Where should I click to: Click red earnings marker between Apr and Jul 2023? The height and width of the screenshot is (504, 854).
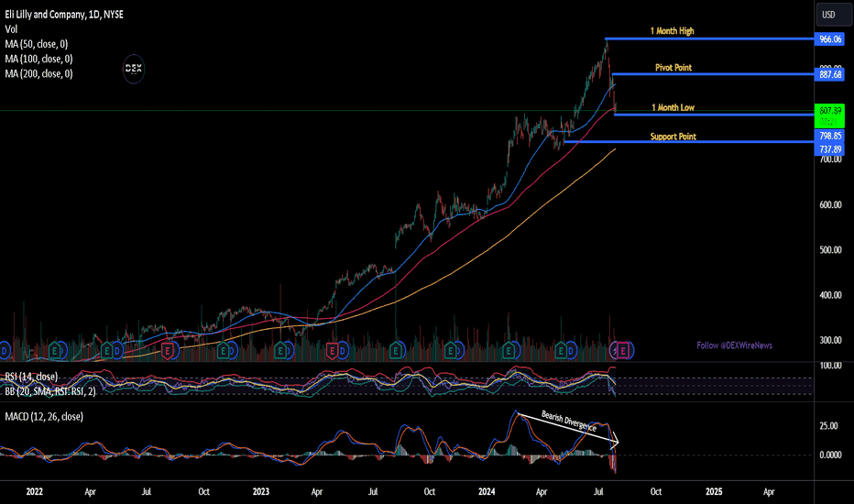pyautogui.click(x=332, y=350)
